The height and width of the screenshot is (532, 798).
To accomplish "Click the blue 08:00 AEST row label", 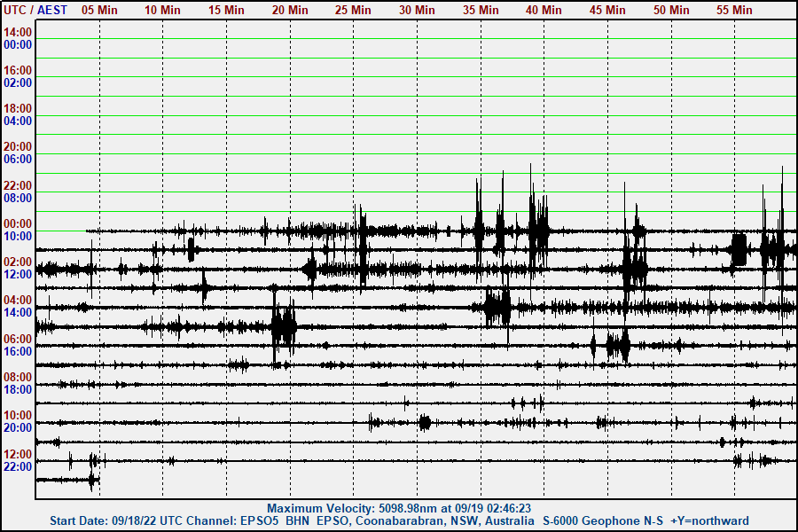I will (x=18, y=198).
